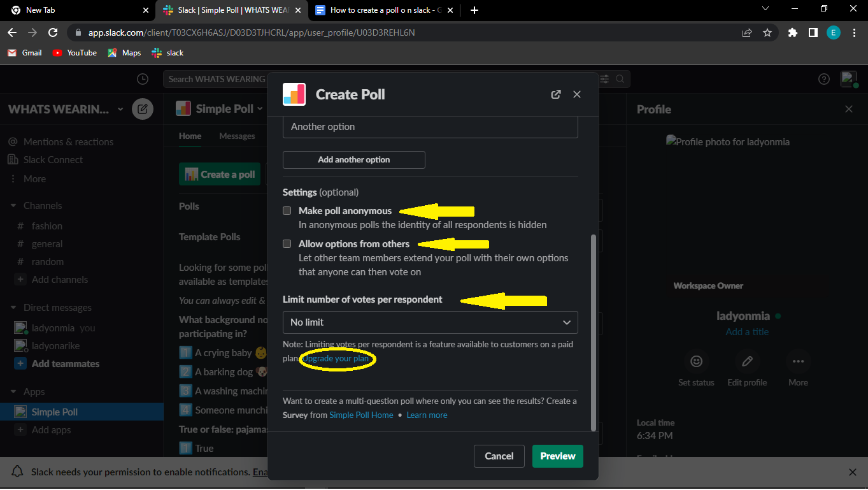Dismiss the notification permission banner
This screenshot has width=868, height=490.
coord(853,472)
